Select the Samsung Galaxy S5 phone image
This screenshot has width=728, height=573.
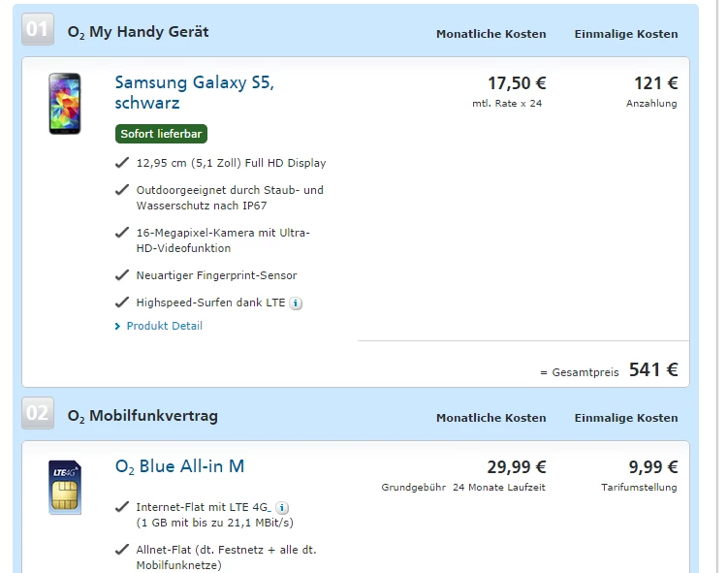point(65,104)
